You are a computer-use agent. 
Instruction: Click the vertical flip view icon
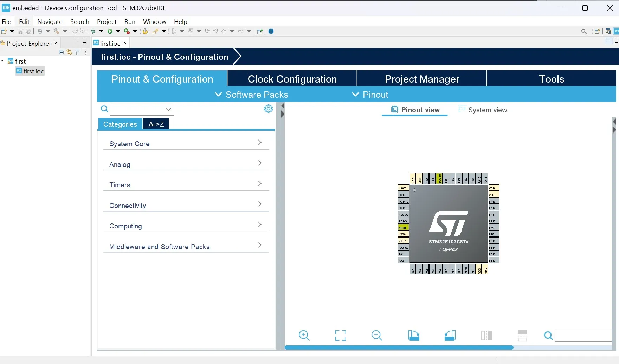tap(486, 335)
